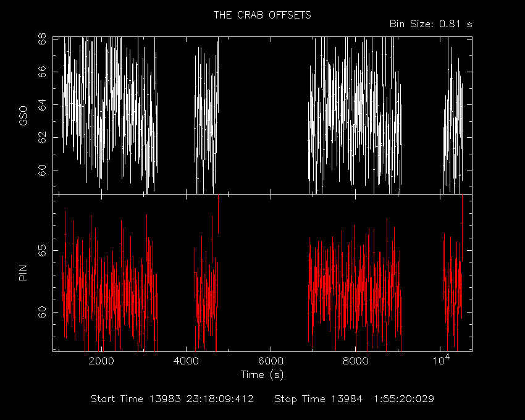This screenshot has height=420, width=525.
Task: Click the GSO y-axis value "60"
Action: point(42,170)
